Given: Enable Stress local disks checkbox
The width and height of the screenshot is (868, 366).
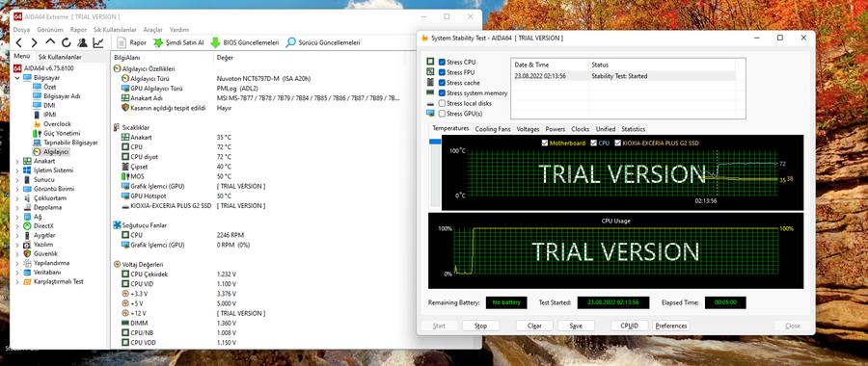Looking at the screenshot, I should tap(442, 103).
